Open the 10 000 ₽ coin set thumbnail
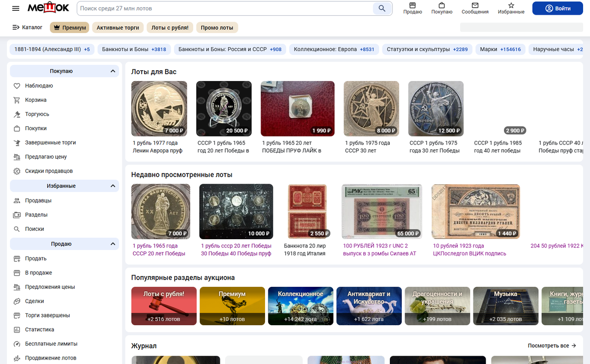Screen dimensions: 590x364 pyautogui.click(x=236, y=212)
